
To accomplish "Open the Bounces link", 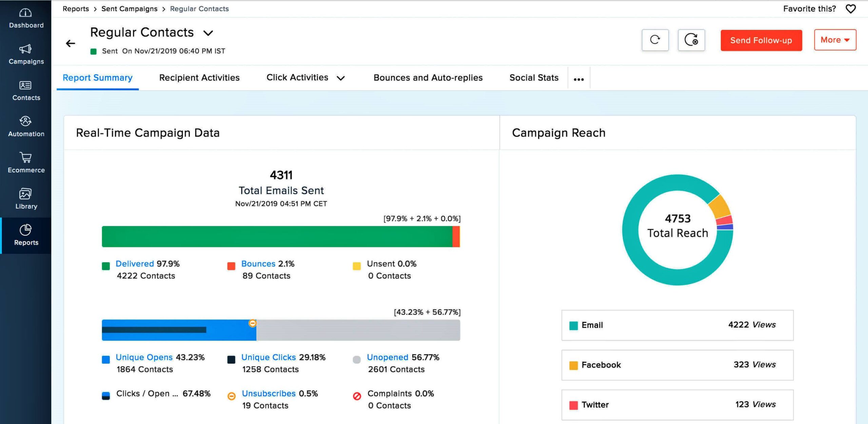I will click(x=258, y=264).
